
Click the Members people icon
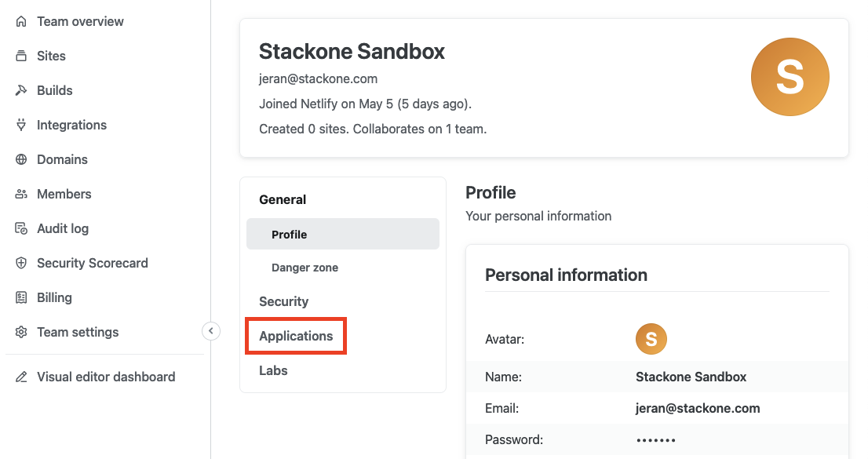point(21,195)
